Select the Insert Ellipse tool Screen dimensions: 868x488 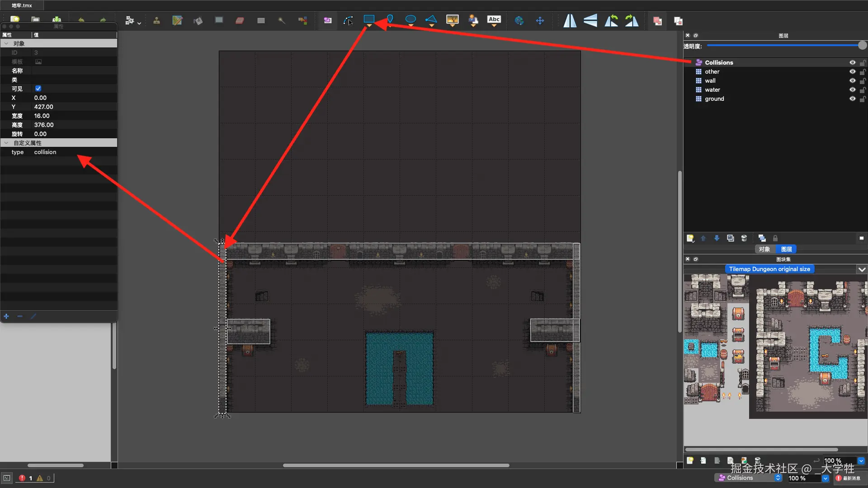[410, 19]
